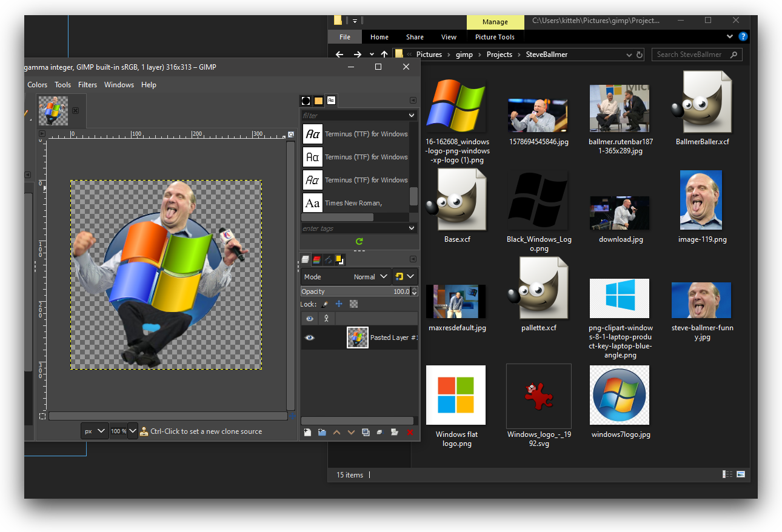This screenshot has height=532, width=782.
Task: Open Explorer help question mark
Action: pyautogui.click(x=743, y=37)
